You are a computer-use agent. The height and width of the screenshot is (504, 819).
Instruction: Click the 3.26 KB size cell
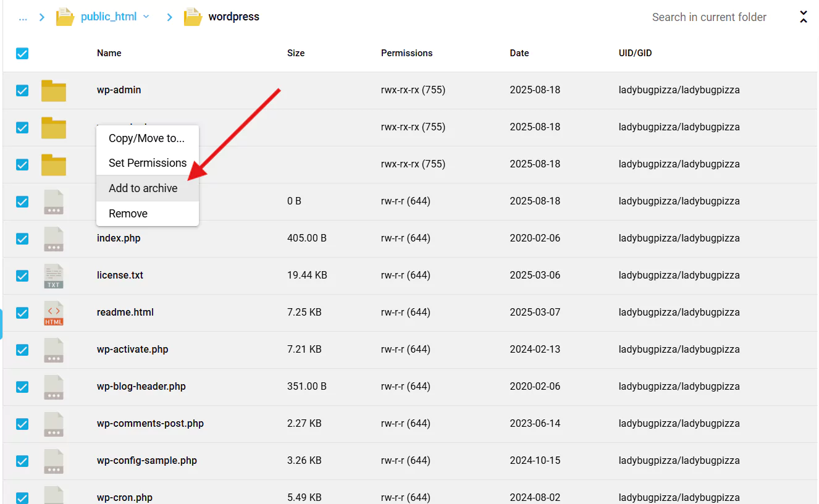304,461
